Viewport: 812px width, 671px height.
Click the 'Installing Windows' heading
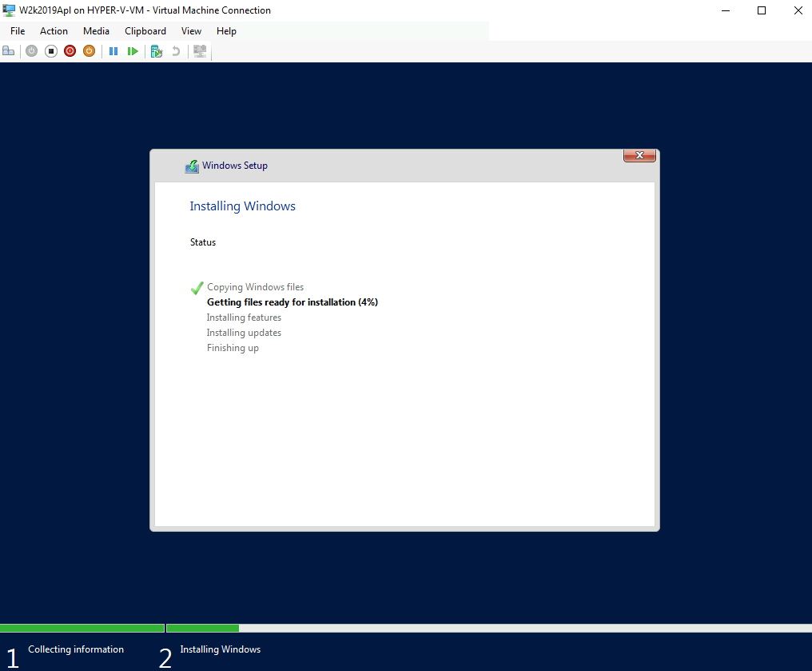click(242, 206)
